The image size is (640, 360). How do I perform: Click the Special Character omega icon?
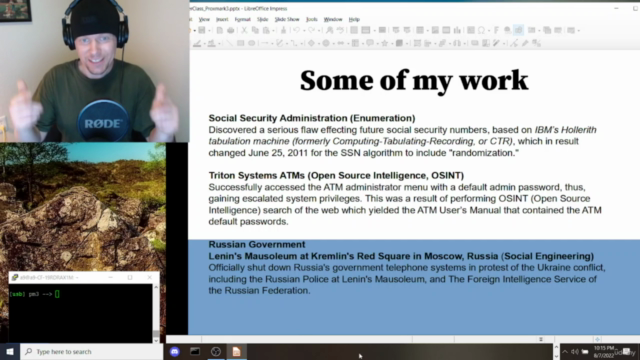[x=482, y=30]
